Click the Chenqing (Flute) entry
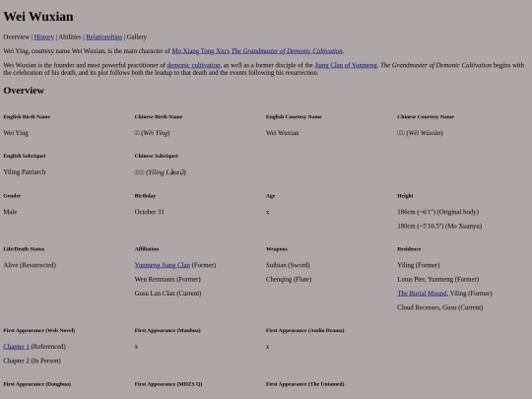This screenshot has height=399, width=532. (x=289, y=279)
